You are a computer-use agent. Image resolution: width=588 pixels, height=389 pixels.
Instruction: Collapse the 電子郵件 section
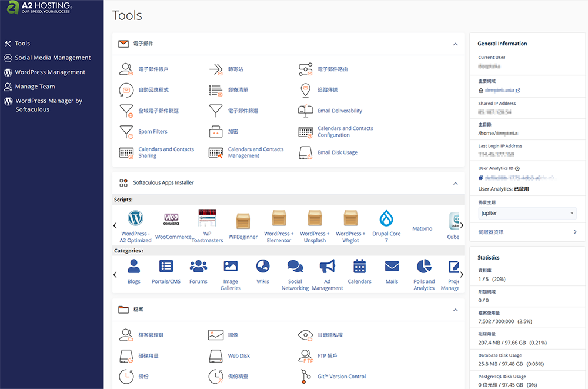coord(455,44)
